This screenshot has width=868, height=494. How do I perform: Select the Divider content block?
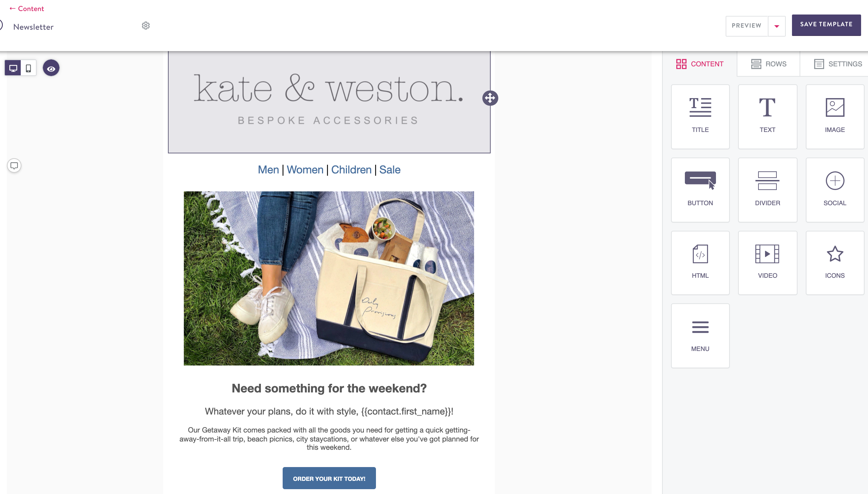click(767, 190)
